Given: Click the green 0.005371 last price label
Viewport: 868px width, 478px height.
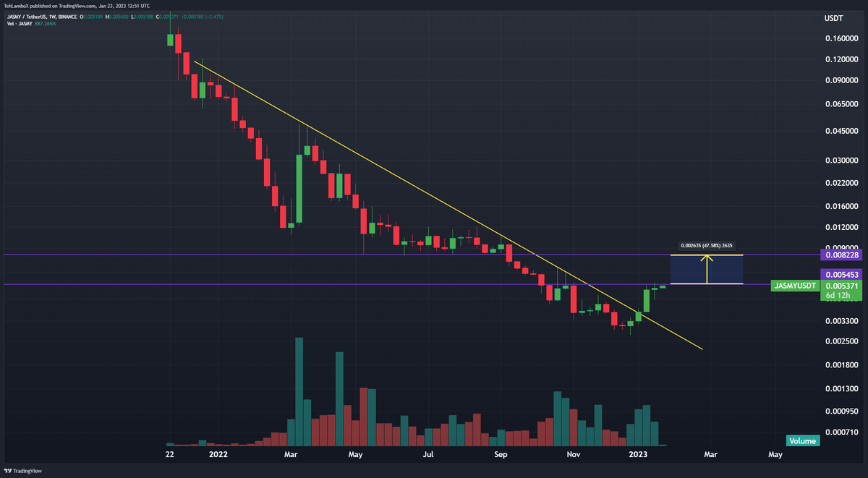Looking at the screenshot, I should click(840, 286).
